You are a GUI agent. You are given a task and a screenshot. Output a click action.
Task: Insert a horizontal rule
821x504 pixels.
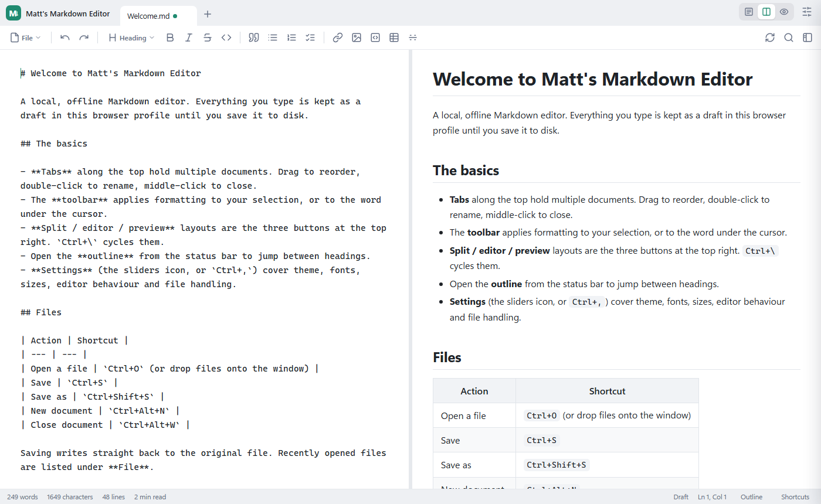(x=413, y=38)
